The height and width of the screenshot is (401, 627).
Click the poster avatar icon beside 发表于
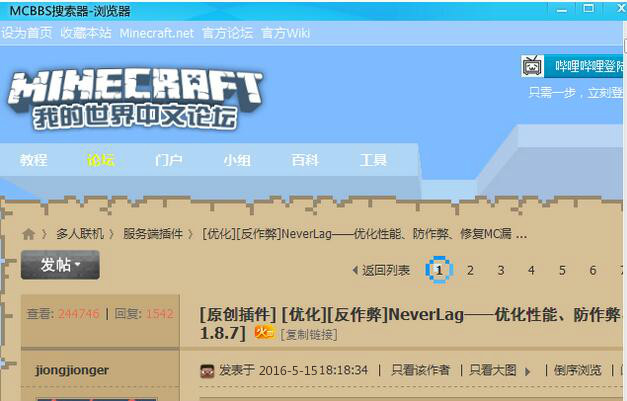pos(207,371)
